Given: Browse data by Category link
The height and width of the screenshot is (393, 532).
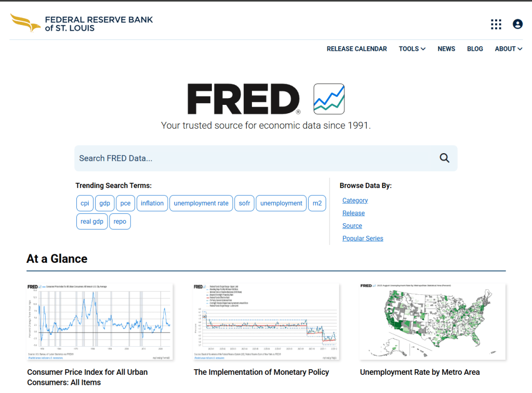Looking at the screenshot, I should (x=355, y=200).
